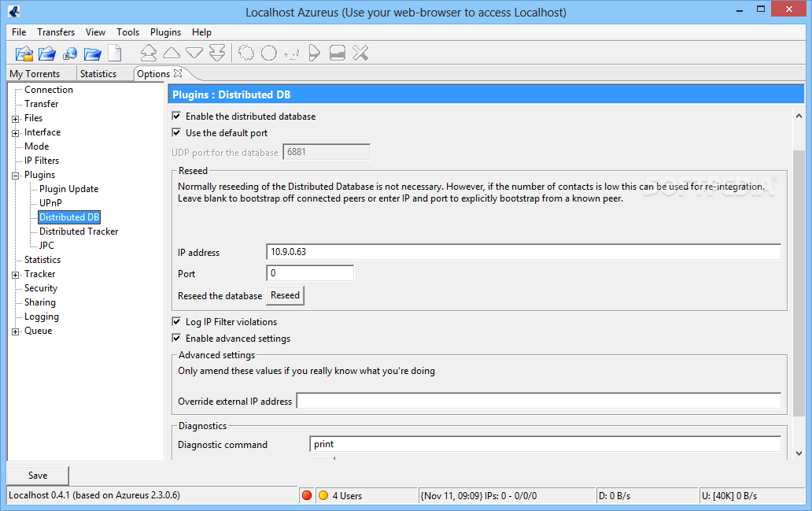Click the open torrent file folder icon
Image resolution: width=812 pixels, height=511 pixels.
[46, 53]
